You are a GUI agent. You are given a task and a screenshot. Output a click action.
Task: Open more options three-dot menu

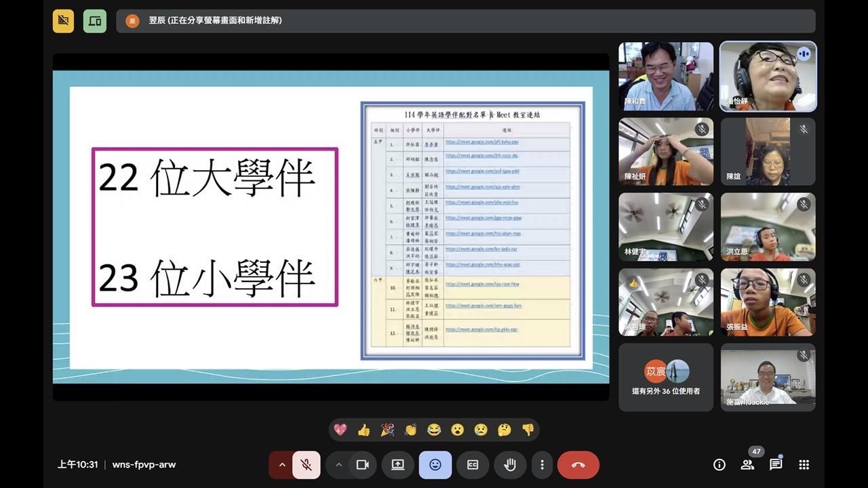pos(542,465)
